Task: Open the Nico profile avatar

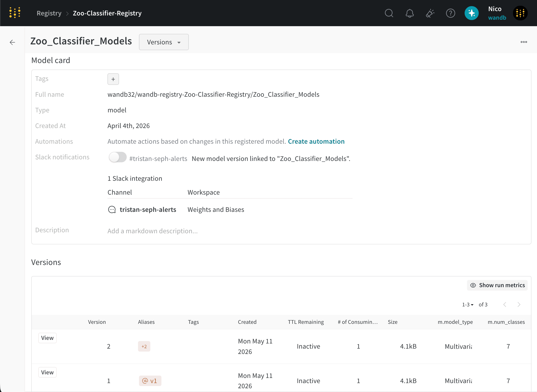Action: tap(520, 13)
